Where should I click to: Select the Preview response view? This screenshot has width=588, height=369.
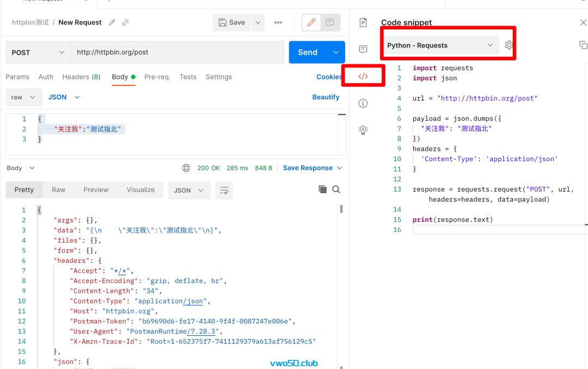click(96, 190)
